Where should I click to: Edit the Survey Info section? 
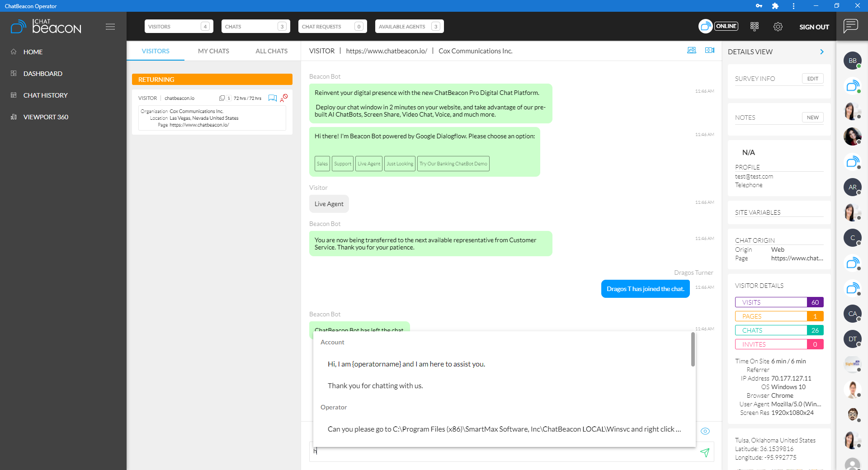[812, 79]
